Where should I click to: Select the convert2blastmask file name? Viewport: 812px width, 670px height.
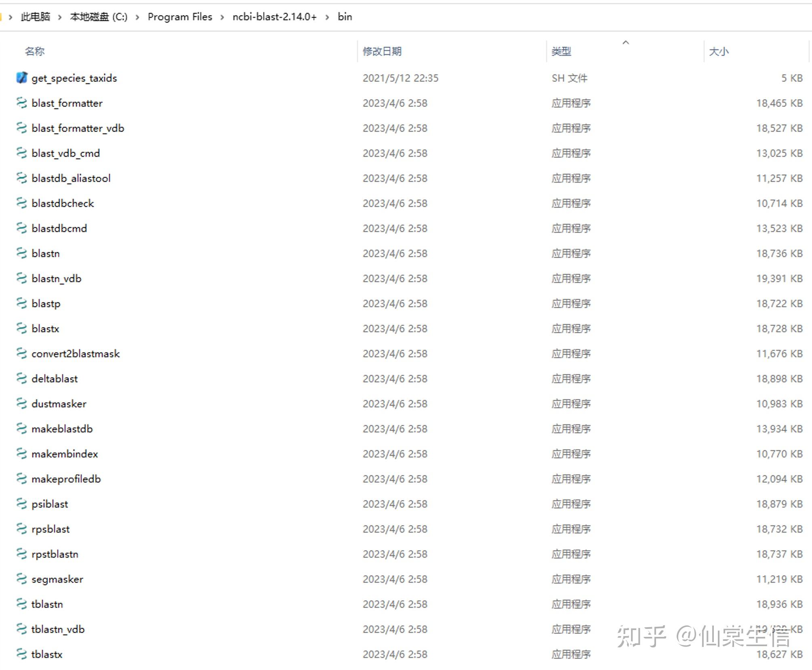pos(76,354)
